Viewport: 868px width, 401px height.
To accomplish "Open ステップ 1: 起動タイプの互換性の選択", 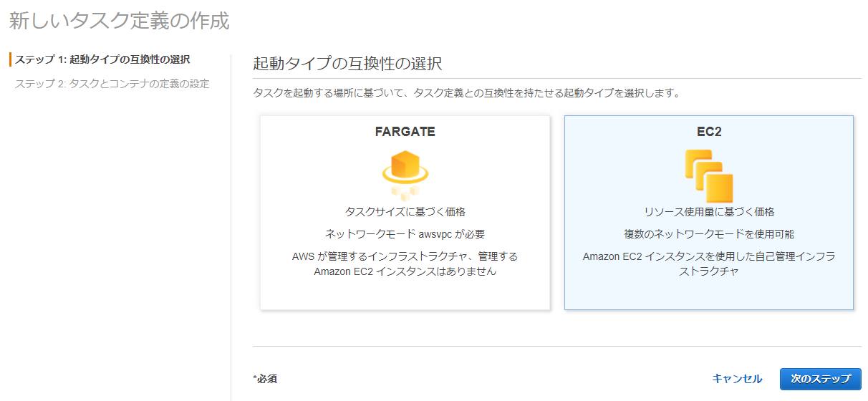I will click(102, 59).
